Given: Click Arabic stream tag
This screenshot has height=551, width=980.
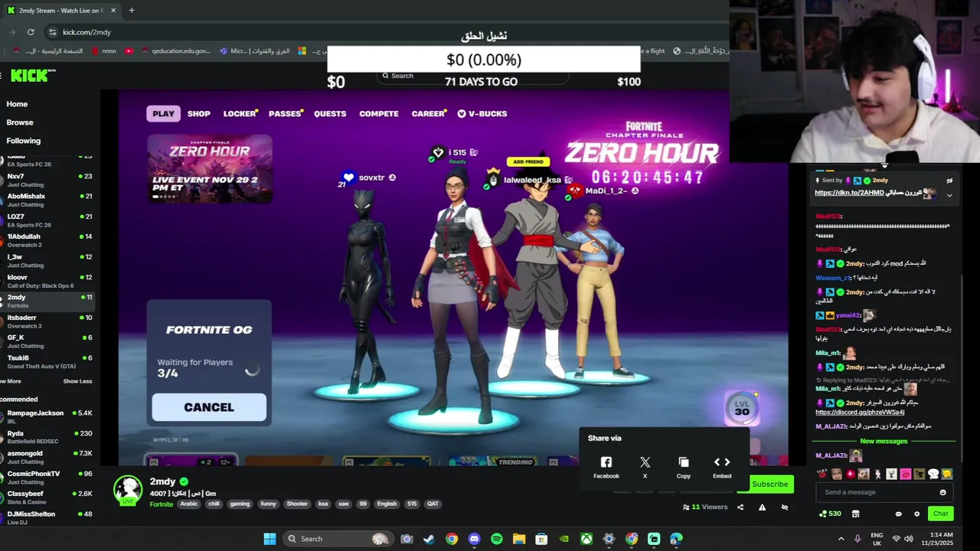Looking at the screenshot, I should [188, 504].
